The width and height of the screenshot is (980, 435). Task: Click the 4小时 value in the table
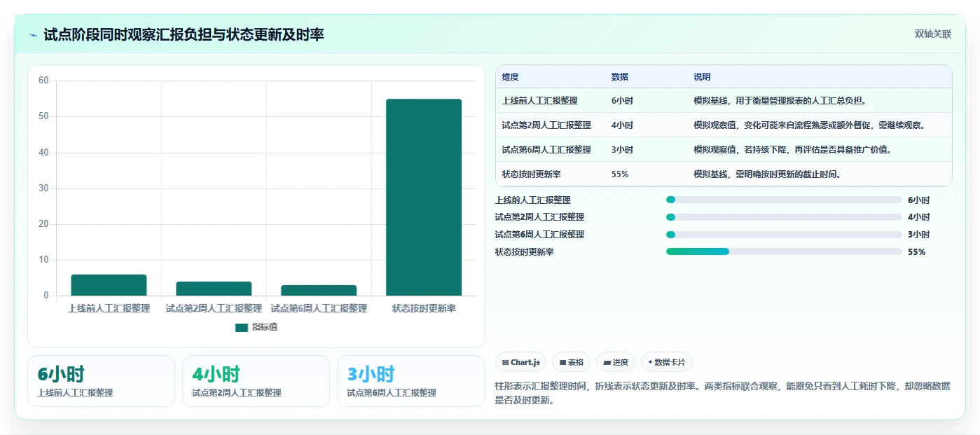click(x=622, y=125)
